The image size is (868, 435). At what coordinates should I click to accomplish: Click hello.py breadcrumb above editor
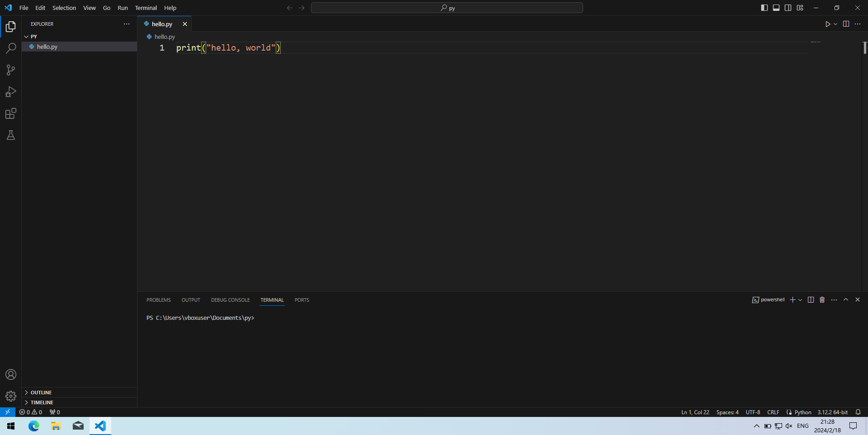165,37
